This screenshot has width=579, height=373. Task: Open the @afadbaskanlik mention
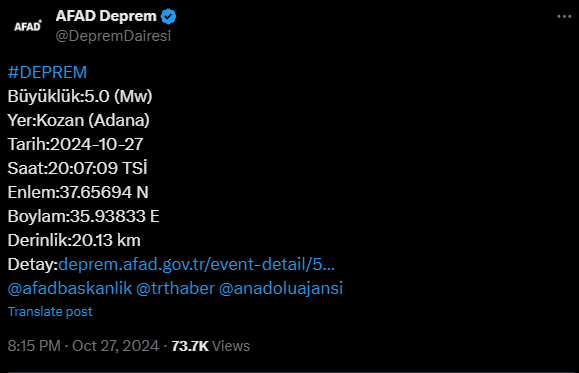pyautogui.click(x=70, y=288)
